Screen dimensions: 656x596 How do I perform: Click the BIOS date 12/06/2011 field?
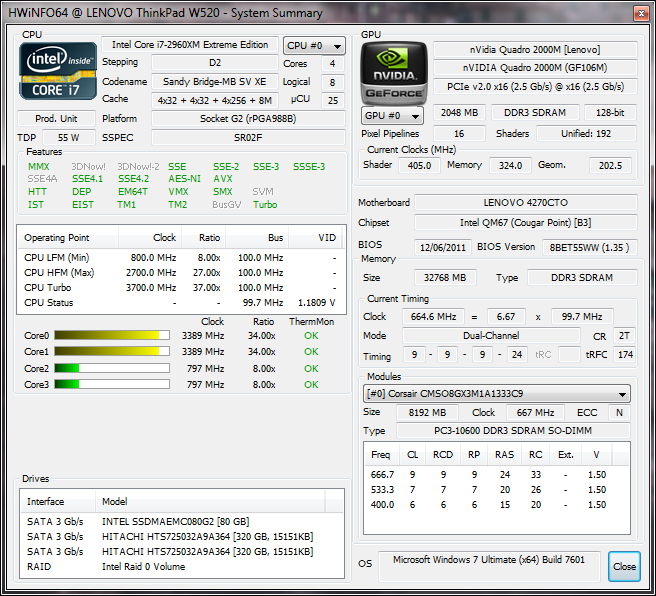[443, 248]
